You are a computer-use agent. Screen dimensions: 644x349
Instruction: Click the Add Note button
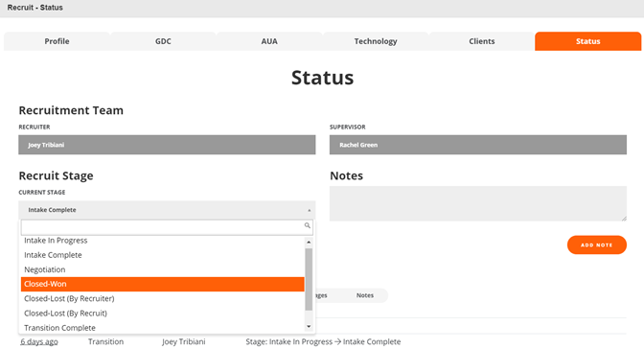point(597,244)
